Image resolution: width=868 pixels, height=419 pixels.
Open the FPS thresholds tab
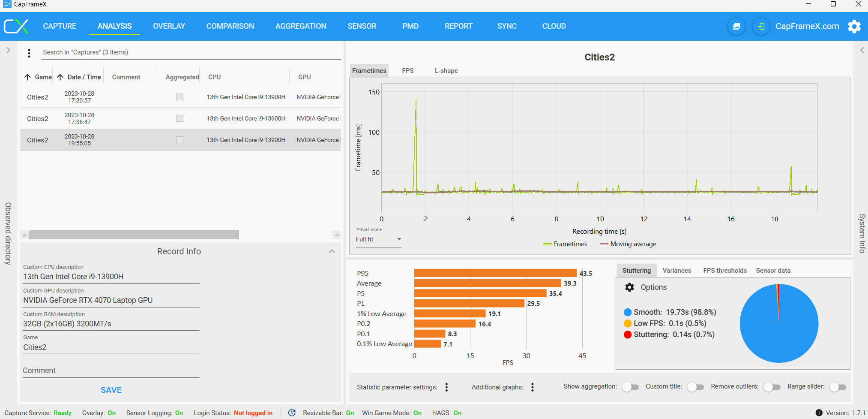(x=725, y=271)
